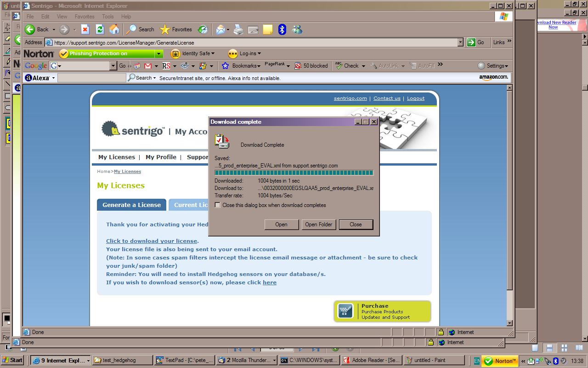The height and width of the screenshot is (368, 588).
Task: Follow the 'here' sensor download link
Action: [270, 282]
